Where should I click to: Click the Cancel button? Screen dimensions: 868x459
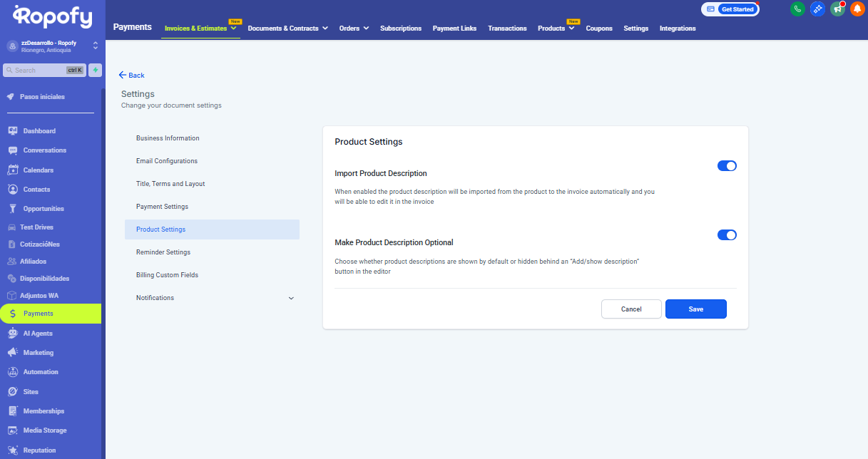click(x=631, y=309)
